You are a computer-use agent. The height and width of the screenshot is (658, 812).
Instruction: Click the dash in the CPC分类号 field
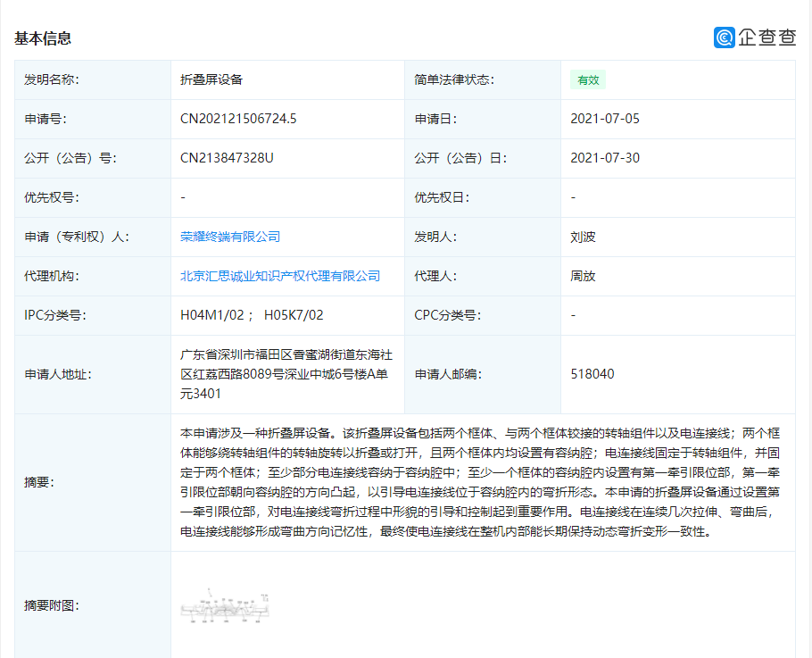pos(570,315)
